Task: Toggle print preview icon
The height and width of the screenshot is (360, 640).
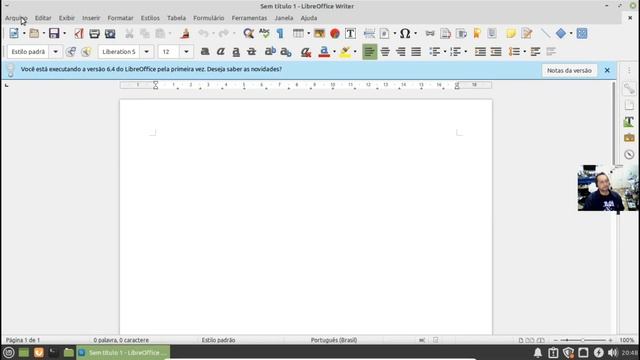Action: point(110,33)
